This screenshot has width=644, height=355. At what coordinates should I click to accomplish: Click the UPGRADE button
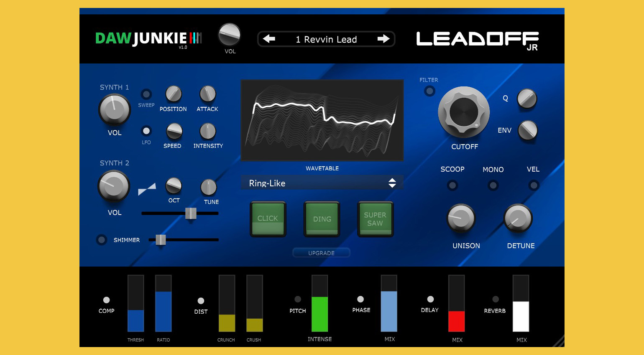[321, 253]
